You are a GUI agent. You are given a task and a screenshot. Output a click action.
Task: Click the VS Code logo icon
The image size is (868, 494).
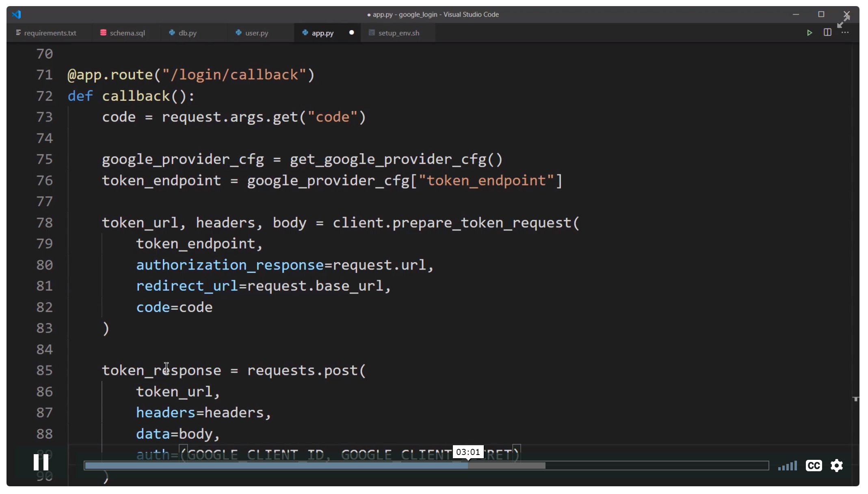[16, 15]
